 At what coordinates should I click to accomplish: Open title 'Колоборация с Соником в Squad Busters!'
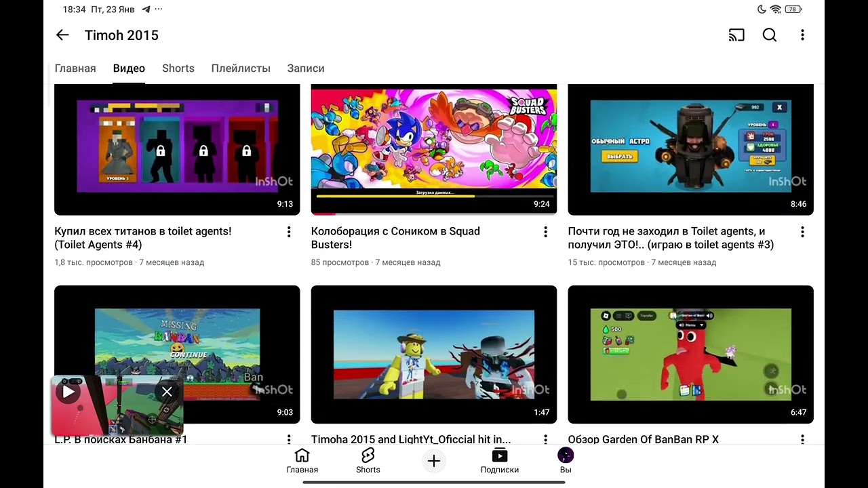click(x=395, y=238)
